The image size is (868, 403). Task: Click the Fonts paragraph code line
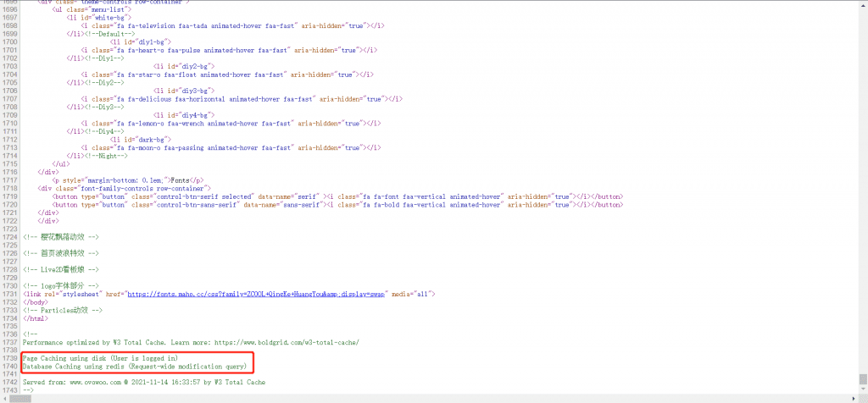click(x=128, y=180)
